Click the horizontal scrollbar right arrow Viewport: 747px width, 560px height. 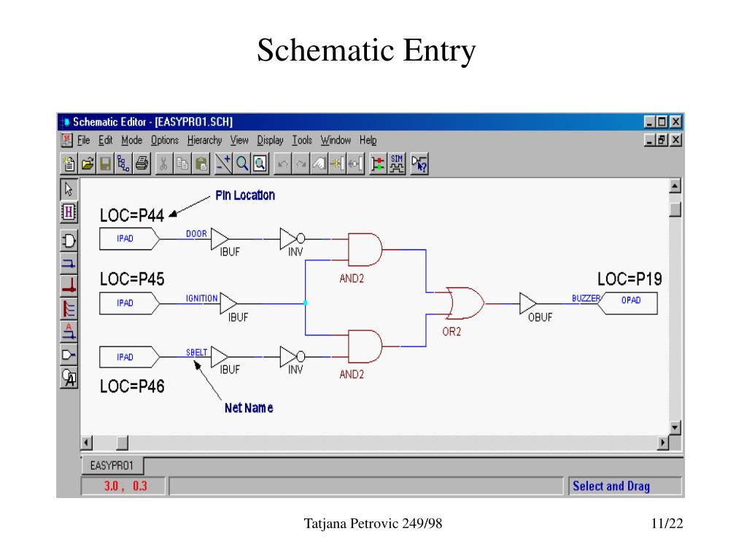[663, 443]
